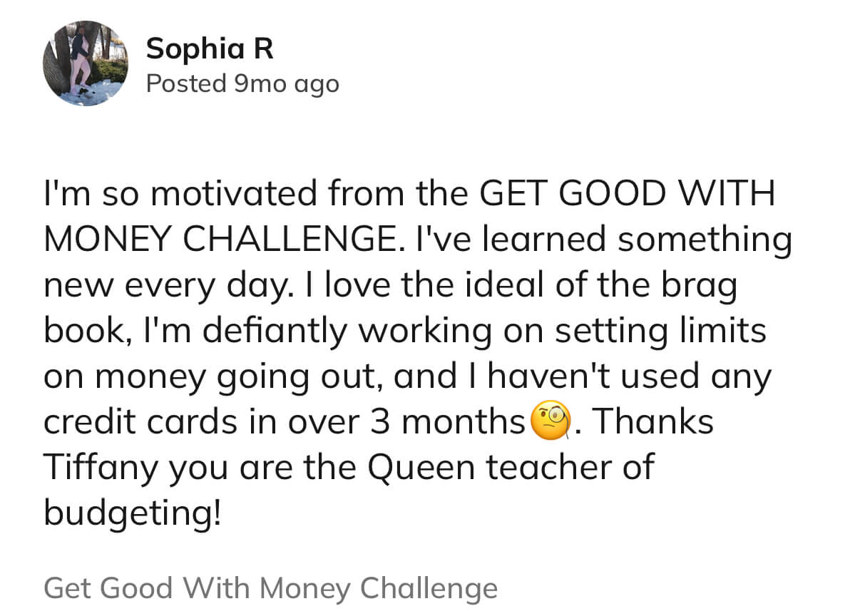Click the monocle face emoji

(x=551, y=423)
